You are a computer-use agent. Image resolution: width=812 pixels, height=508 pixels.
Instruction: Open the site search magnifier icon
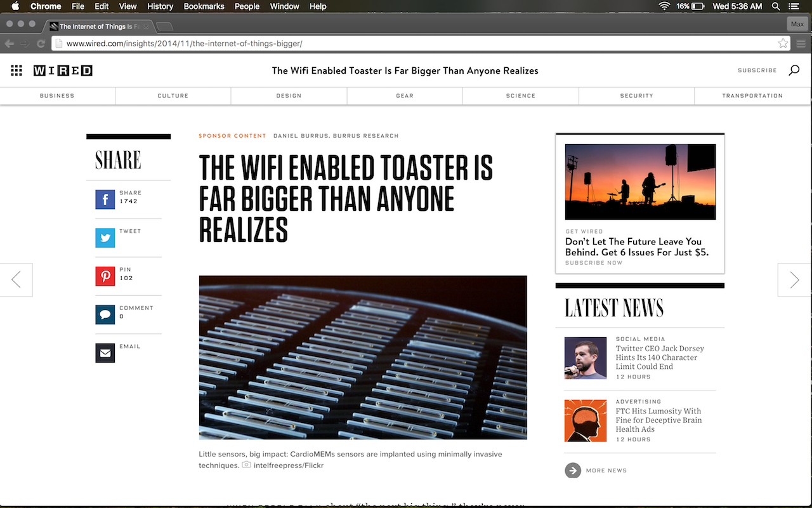[x=794, y=70]
